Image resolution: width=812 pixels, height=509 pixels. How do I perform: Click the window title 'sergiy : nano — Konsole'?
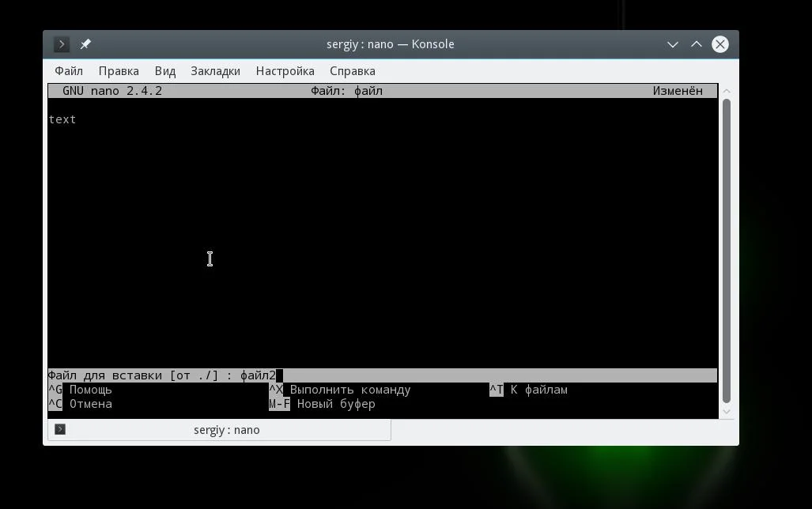[x=391, y=44]
